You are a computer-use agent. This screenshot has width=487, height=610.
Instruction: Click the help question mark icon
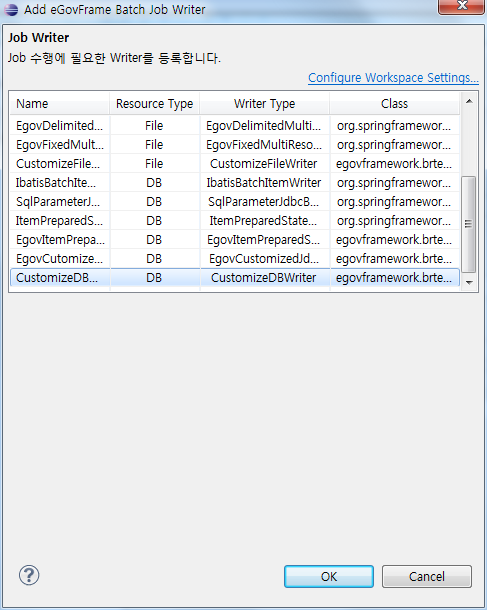(x=29, y=575)
